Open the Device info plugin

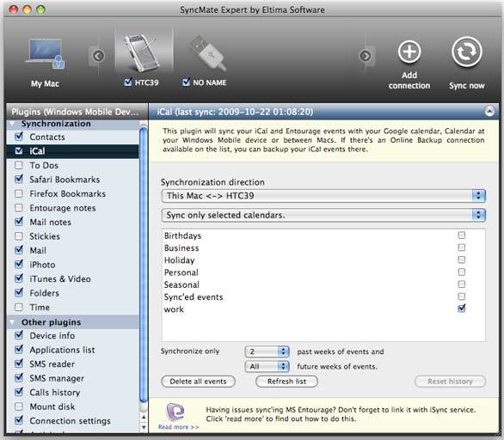(72, 335)
